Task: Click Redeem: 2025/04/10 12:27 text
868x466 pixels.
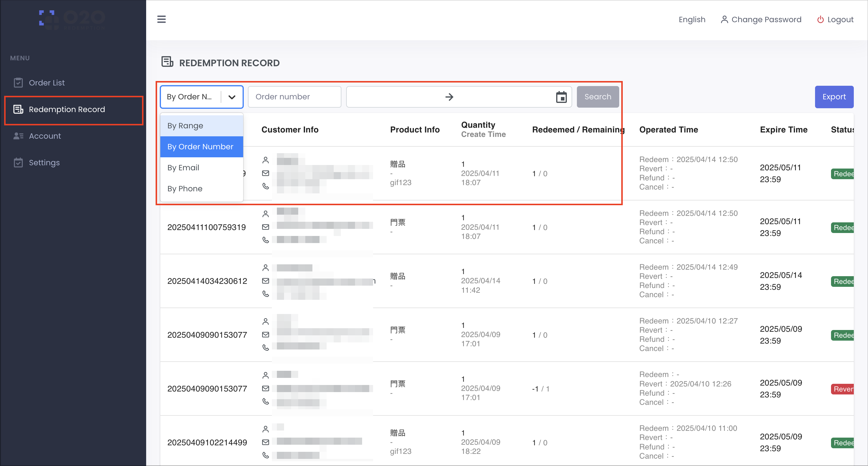Action: pyautogui.click(x=688, y=321)
